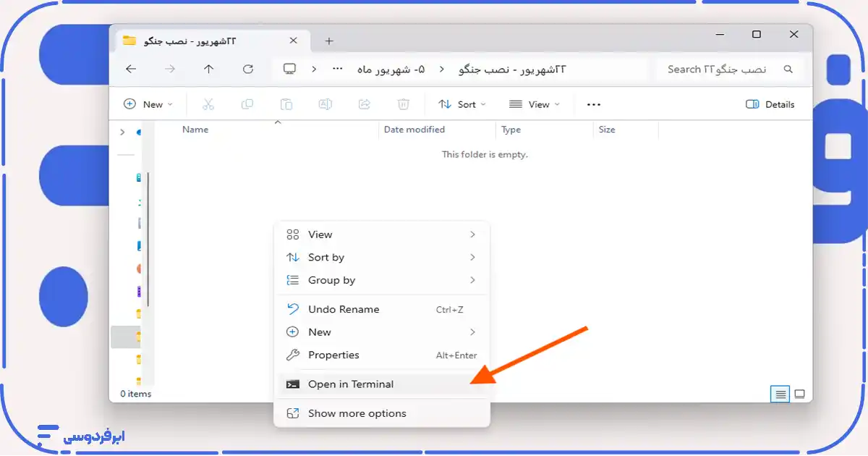Expand the View dropdown in toolbar
This screenshot has height=456, width=868.
click(x=535, y=104)
